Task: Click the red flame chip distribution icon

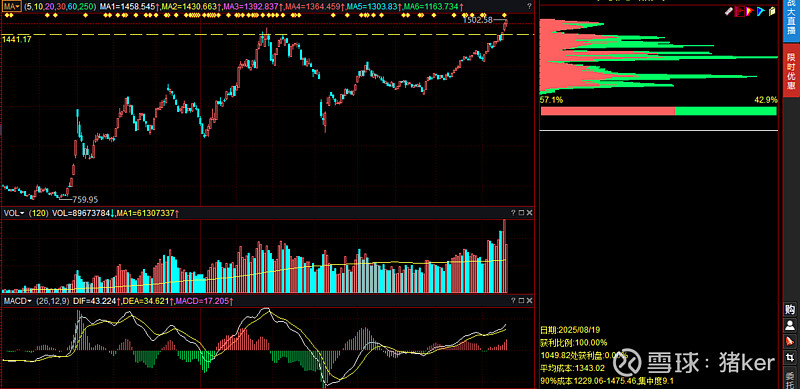Action: (x=739, y=11)
